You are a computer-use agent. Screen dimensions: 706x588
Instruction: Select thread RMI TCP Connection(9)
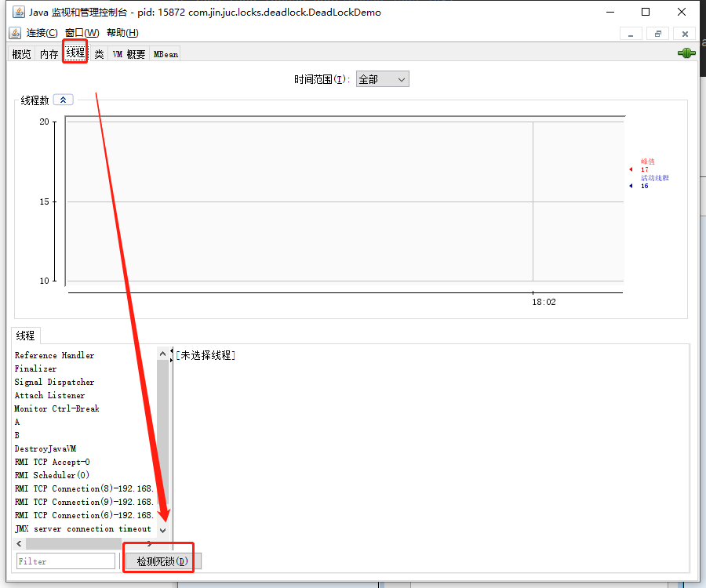pos(84,502)
